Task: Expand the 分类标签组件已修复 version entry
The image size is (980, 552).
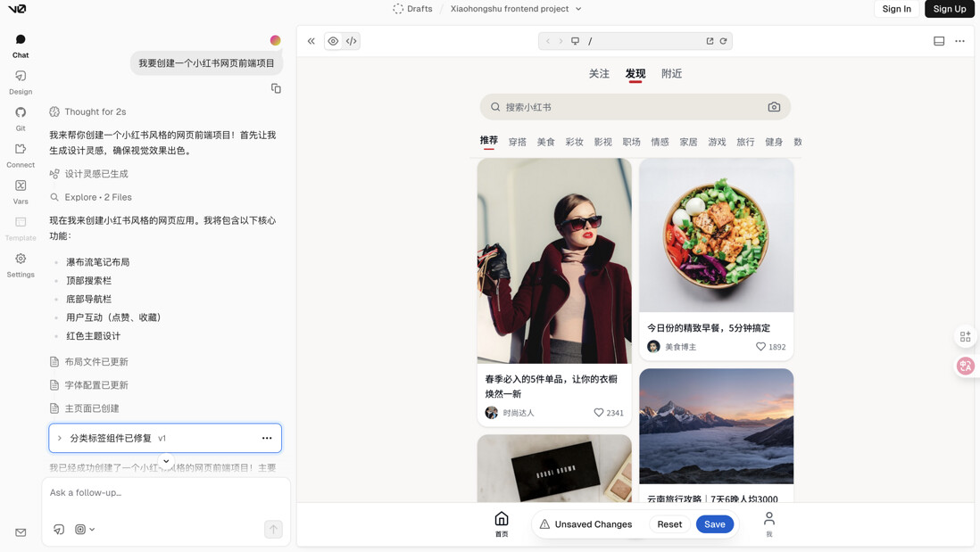Action: pyautogui.click(x=60, y=438)
